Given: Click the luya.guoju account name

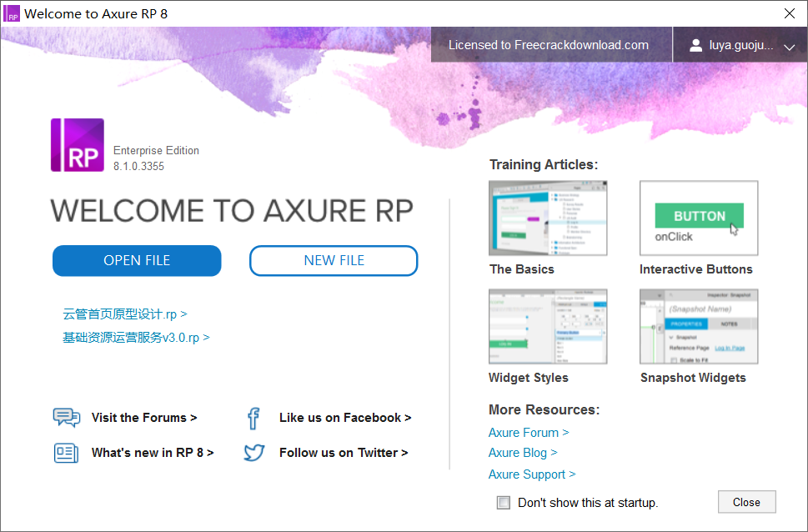Looking at the screenshot, I should pyautogui.click(x=741, y=45).
